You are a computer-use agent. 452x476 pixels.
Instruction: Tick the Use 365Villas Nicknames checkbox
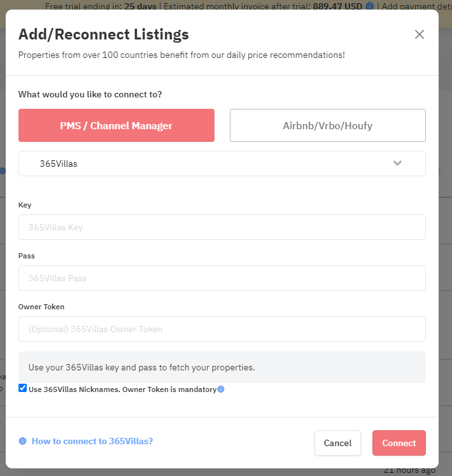(x=23, y=388)
